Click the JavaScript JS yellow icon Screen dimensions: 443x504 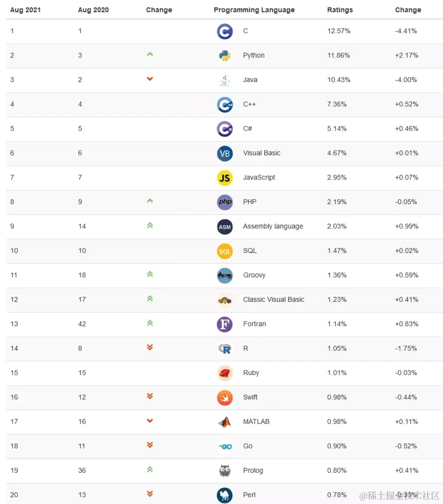click(x=225, y=177)
